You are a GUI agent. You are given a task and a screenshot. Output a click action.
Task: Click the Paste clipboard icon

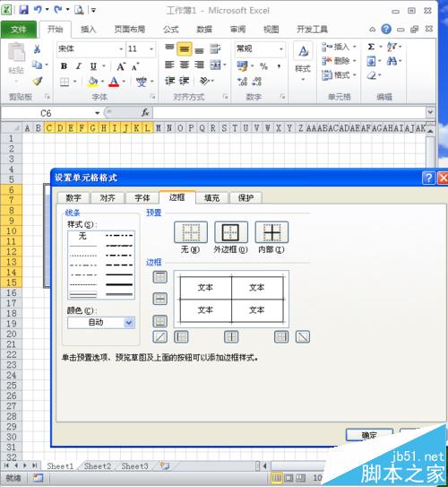point(16,52)
